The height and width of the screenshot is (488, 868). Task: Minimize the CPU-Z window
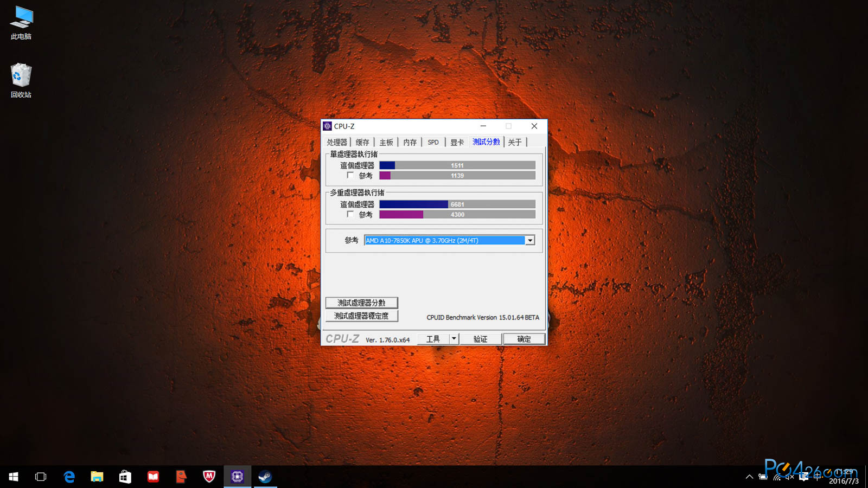[483, 126]
